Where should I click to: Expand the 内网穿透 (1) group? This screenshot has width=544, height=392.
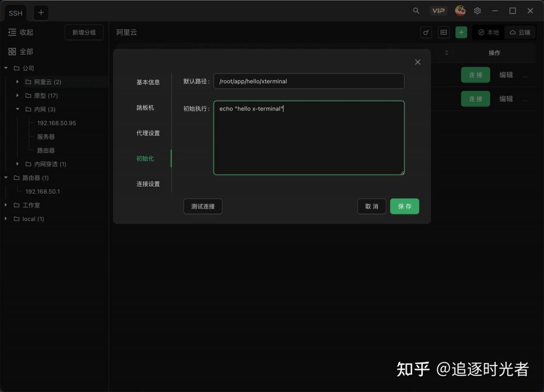17,164
